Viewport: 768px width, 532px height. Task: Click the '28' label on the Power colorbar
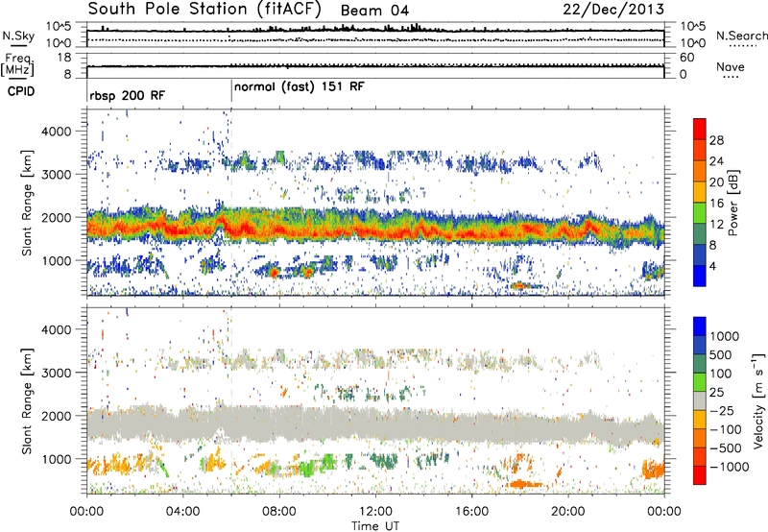coord(716,140)
